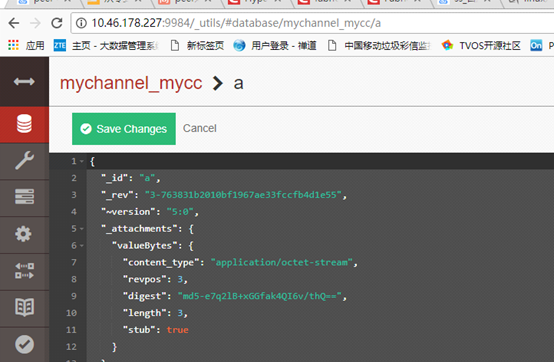The height and width of the screenshot is (362, 554).
Task: Open the Configuration gear icon
Action: (x=23, y=234)
